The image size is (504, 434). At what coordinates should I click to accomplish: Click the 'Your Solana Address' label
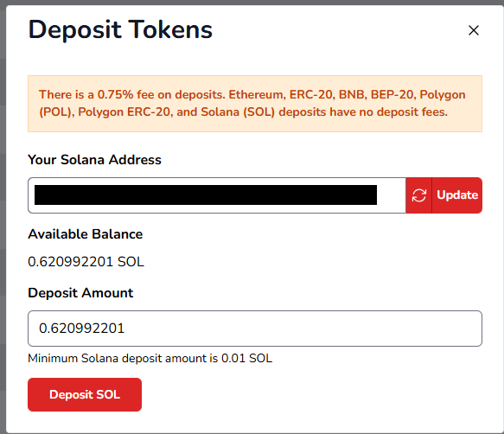point(94,160)
